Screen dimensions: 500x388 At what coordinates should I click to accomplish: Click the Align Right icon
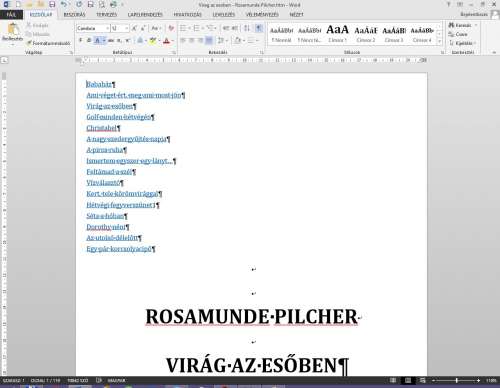[200, 41]
